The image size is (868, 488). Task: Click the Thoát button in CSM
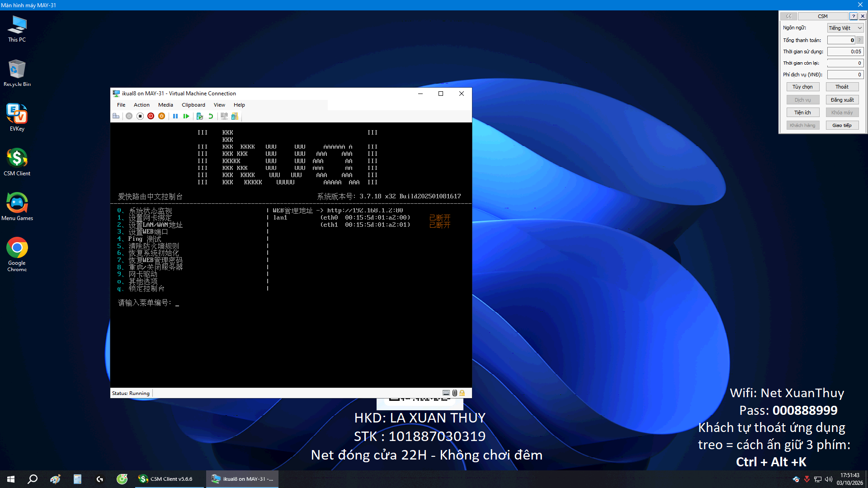click(842, 87)
